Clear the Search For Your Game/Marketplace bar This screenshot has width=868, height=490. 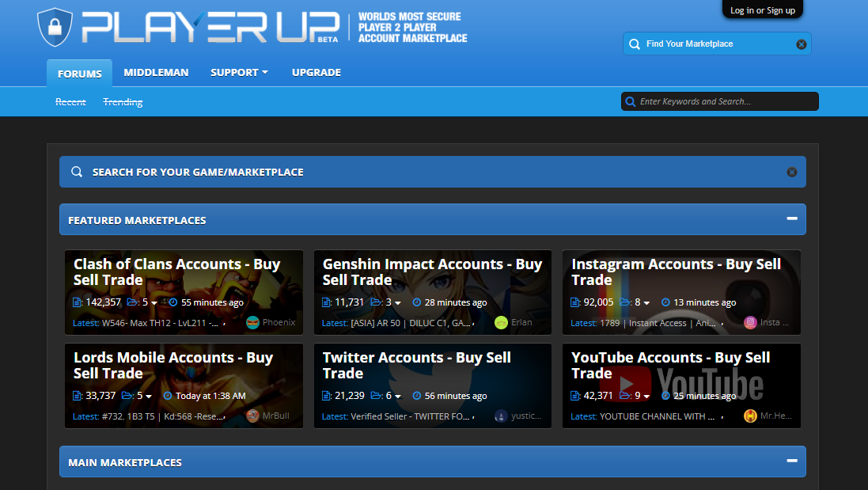[x=791, y=173]
